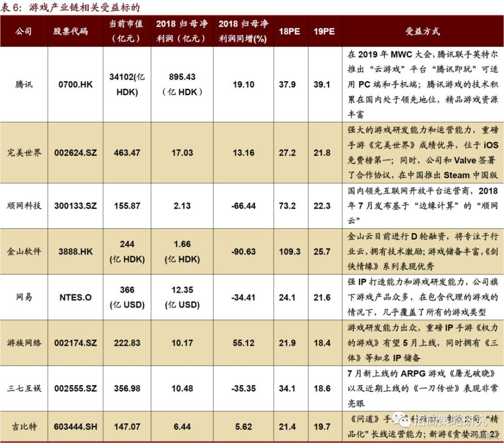Select net profit value '10.48'

coord(182,389)
